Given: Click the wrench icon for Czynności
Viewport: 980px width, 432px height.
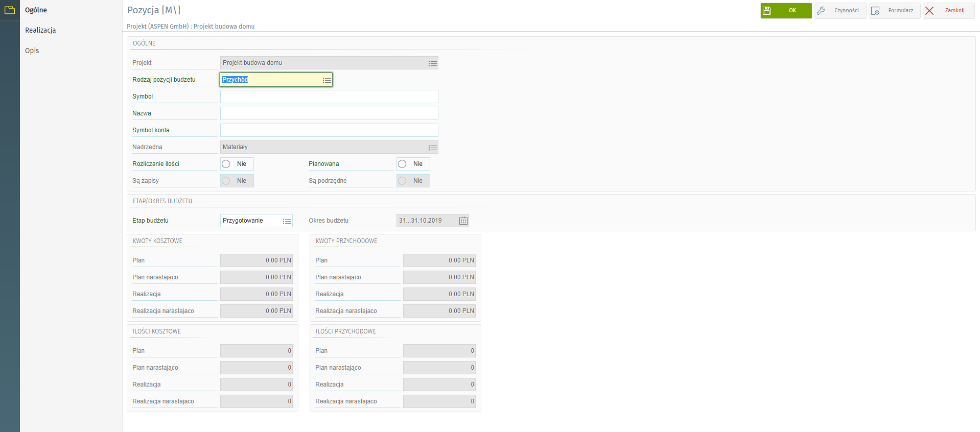Looking at the screenshot, I should point(822,11).
